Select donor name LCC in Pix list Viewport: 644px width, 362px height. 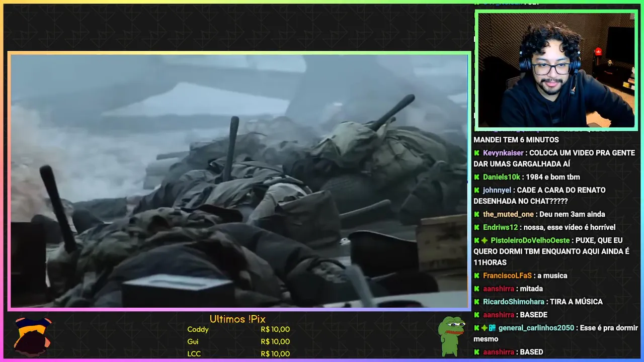(194, 353)
